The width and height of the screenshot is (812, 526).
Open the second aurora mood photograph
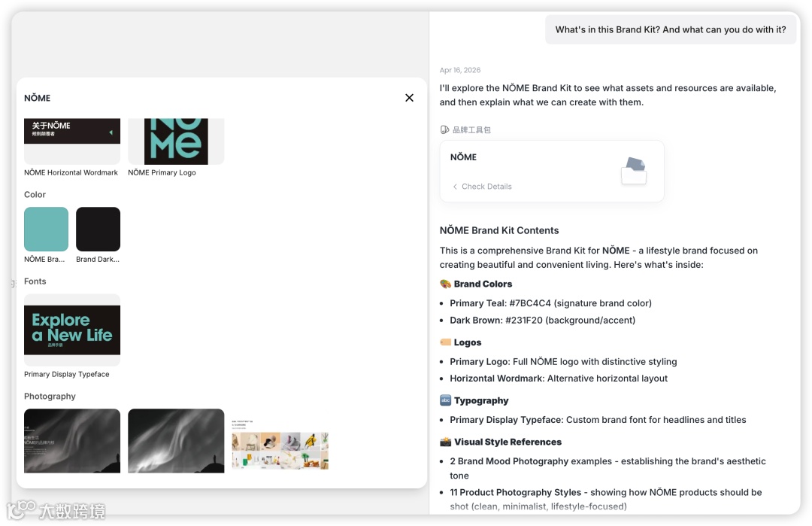coord(176,441)
